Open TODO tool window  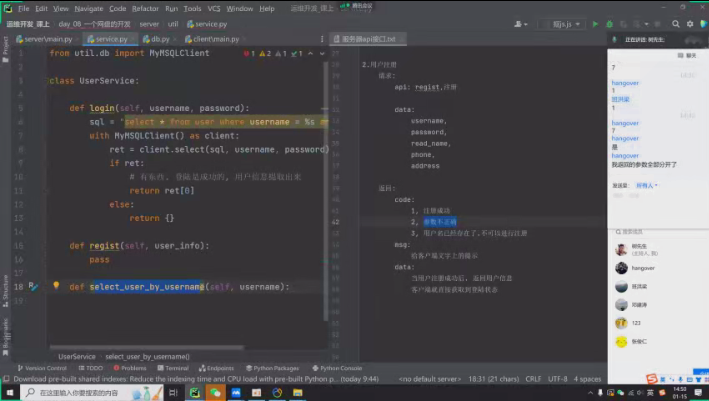pyautogui.click(x=90, y=368)
